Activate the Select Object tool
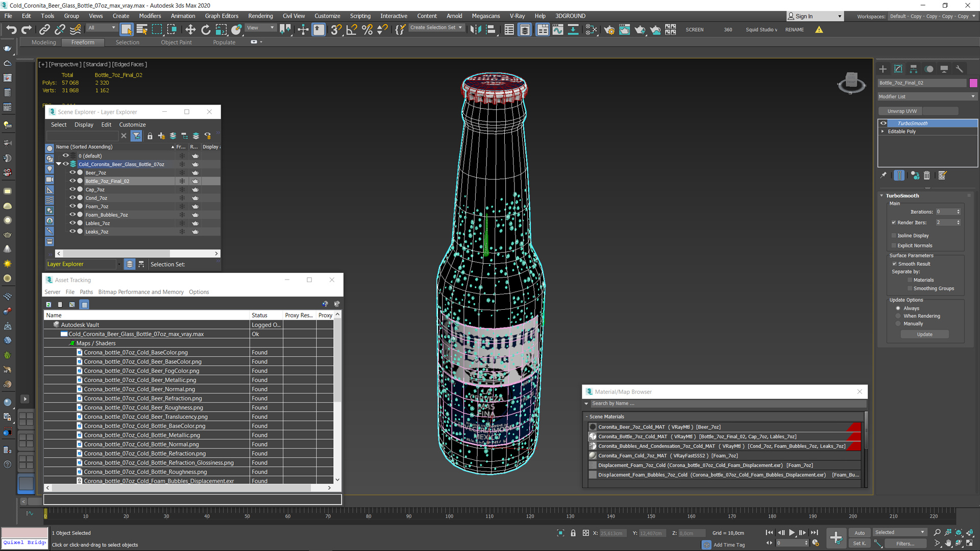Viewport: 980px width, 551px height. (127, 30)
